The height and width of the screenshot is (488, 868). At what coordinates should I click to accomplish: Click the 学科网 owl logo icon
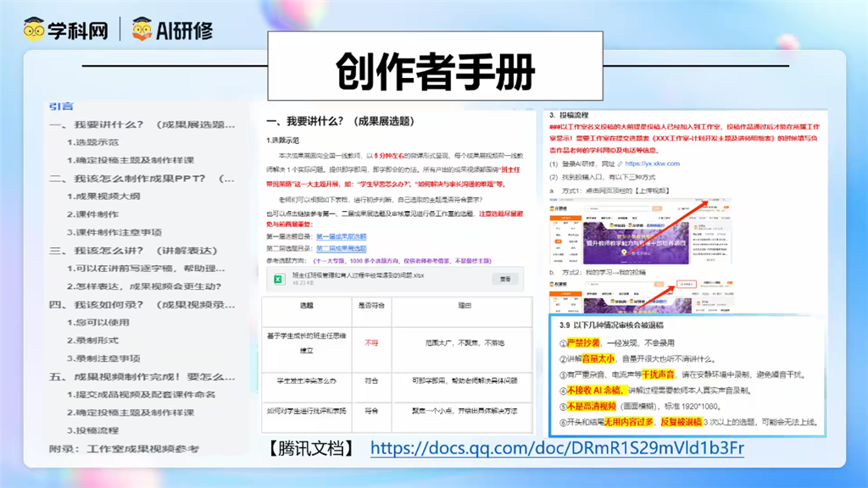pyautogui.click(x=34, y=29)
